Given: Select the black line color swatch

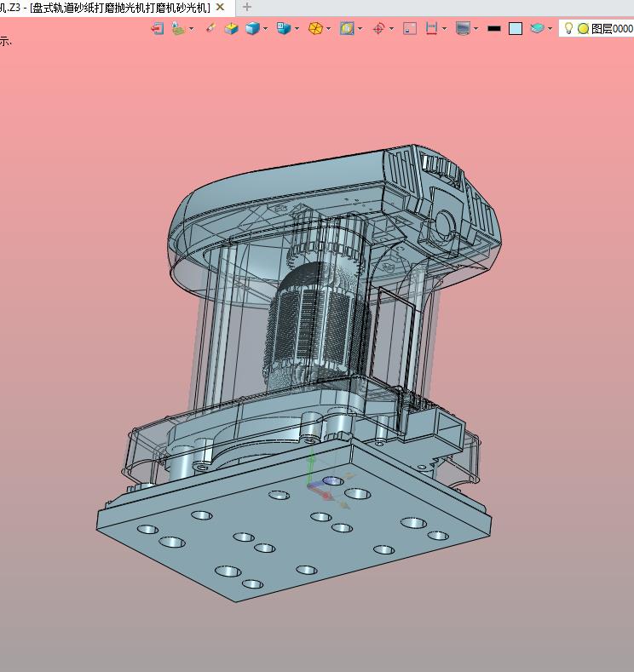Looking at the screenshot, I should pos(494,29).
